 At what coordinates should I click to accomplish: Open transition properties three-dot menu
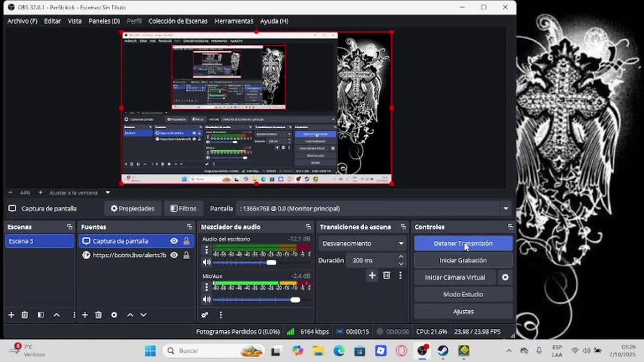coord(400,276)
